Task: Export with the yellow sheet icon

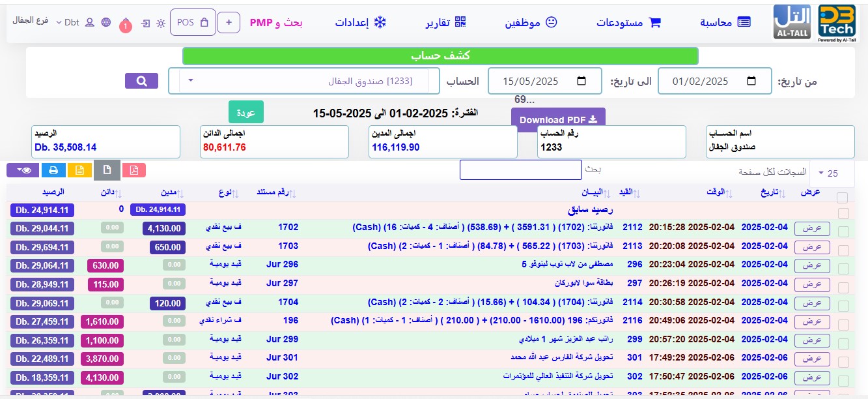Action: pyautogui.click(x=79, y=170)
